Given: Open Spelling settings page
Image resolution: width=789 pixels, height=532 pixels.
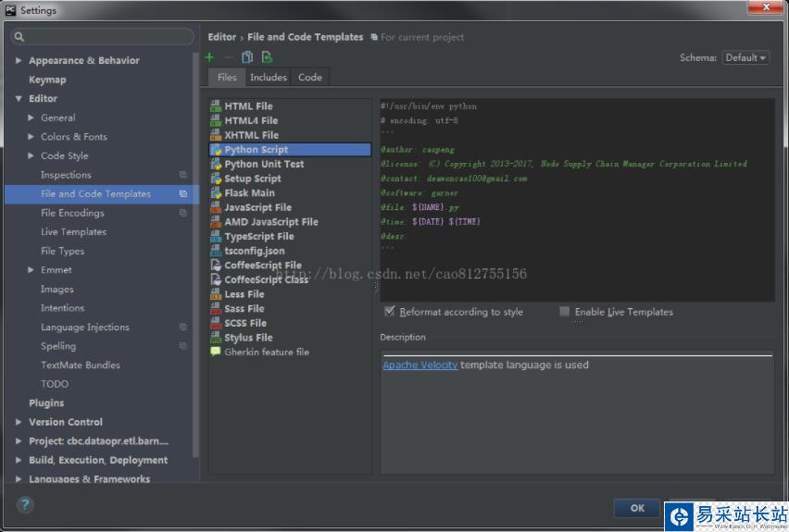Looking at the screenshot, I should 58,346.
